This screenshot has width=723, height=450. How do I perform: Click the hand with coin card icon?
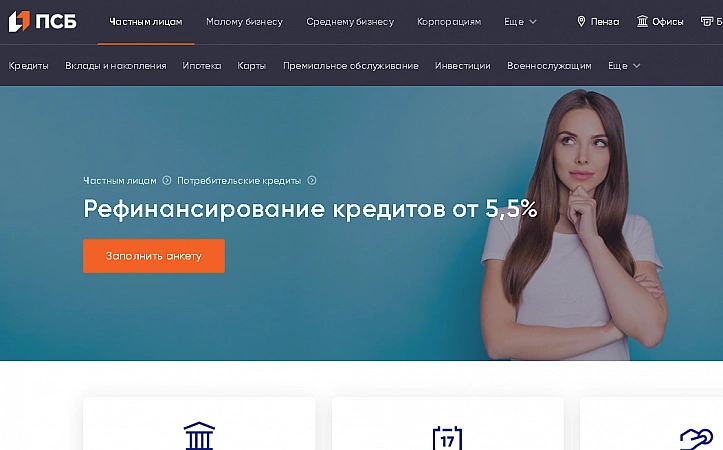[696, 439]
